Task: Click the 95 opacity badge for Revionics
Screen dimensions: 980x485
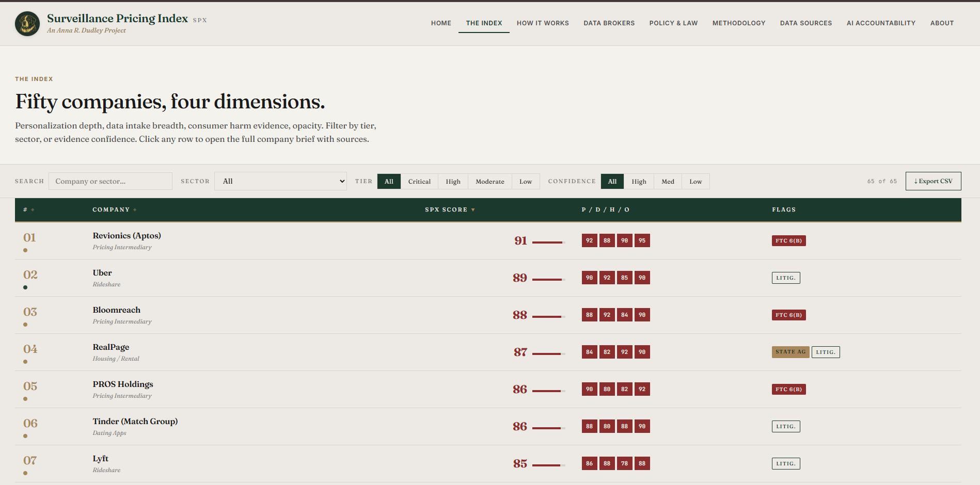Action: (x=642, y=240)
